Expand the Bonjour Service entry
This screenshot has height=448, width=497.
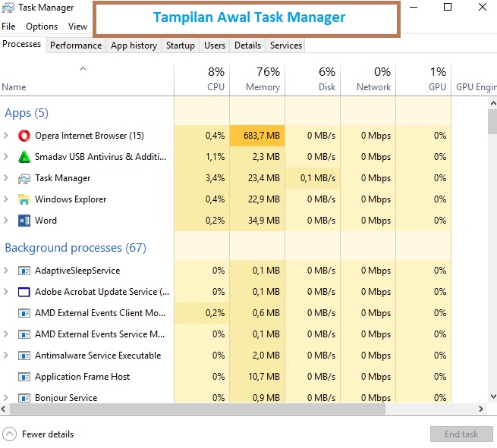[6, 397]
